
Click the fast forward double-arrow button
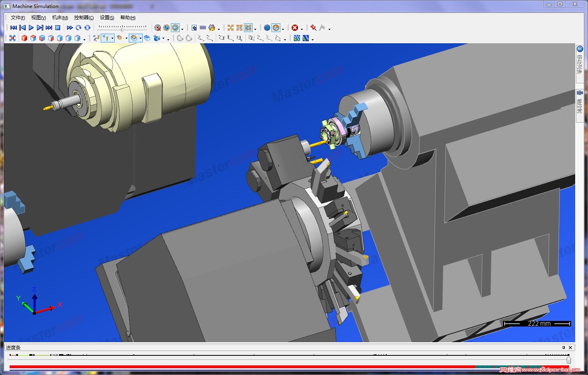pyautogui.click(x=70, y=28)
